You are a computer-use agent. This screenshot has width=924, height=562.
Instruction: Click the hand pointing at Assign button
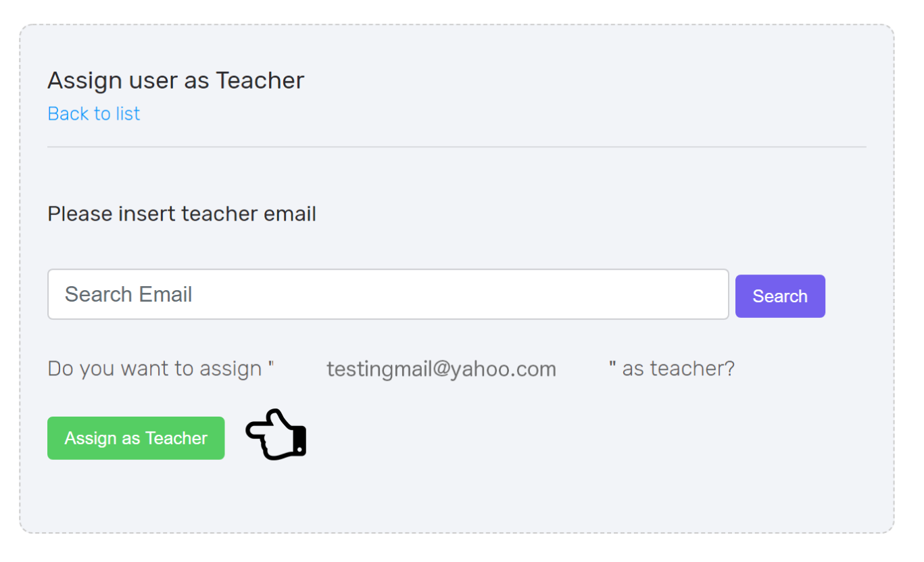point(276,435)
